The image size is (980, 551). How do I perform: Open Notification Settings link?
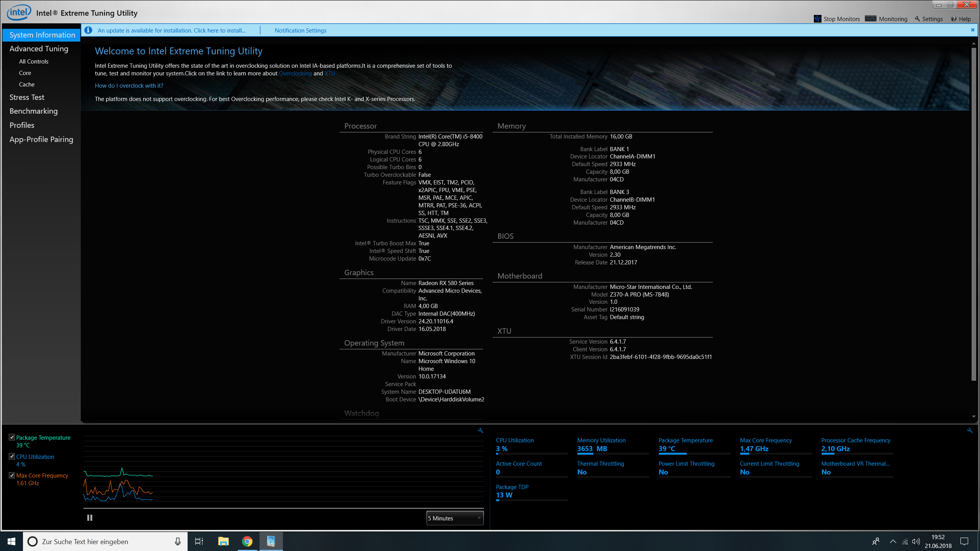(x=300, y=30)
